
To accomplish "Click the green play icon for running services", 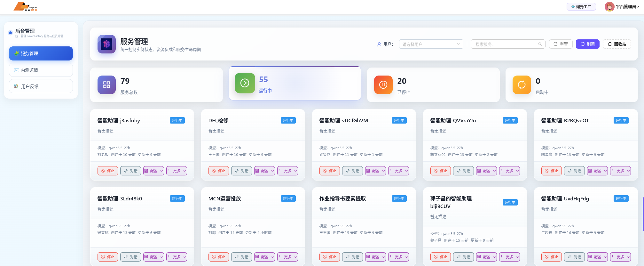I will pyautogui.click(x=245, y=83).
